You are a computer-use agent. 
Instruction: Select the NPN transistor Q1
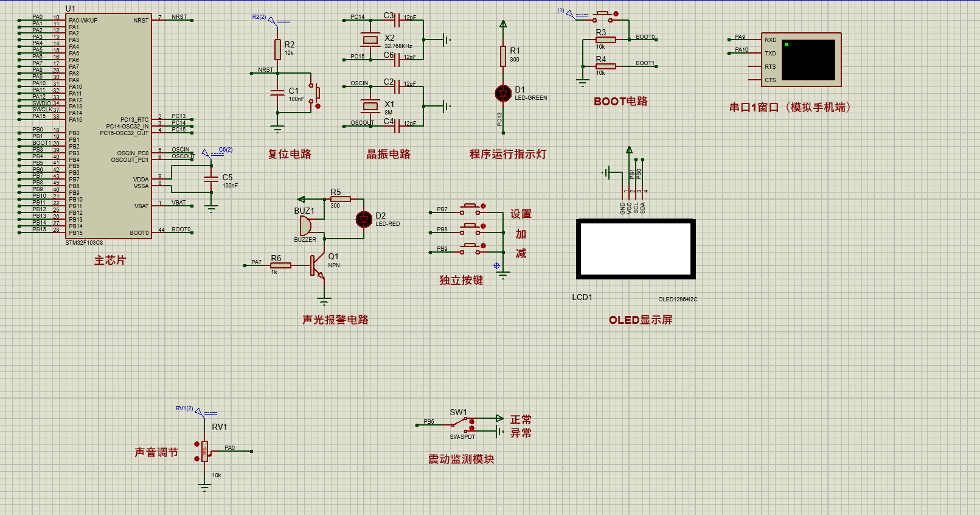318,266
